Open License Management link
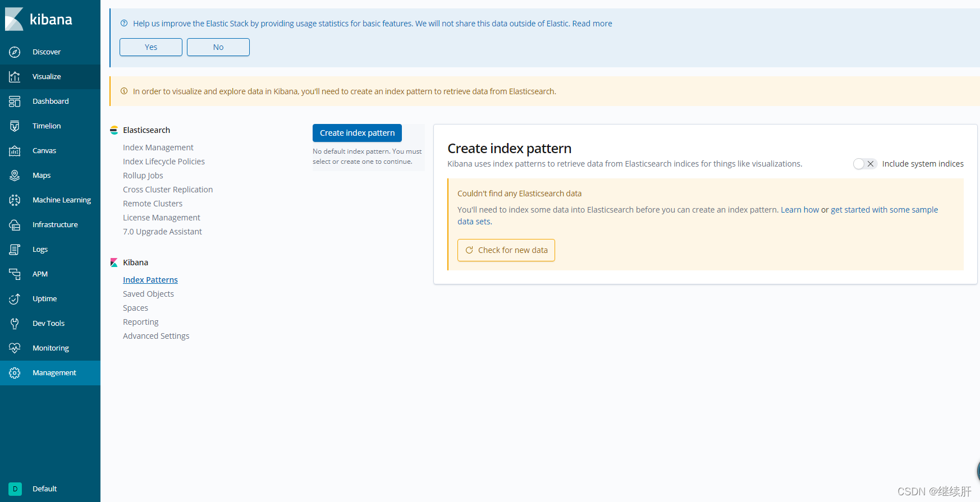This screenshot has height=502, width=980. (162, 218)
